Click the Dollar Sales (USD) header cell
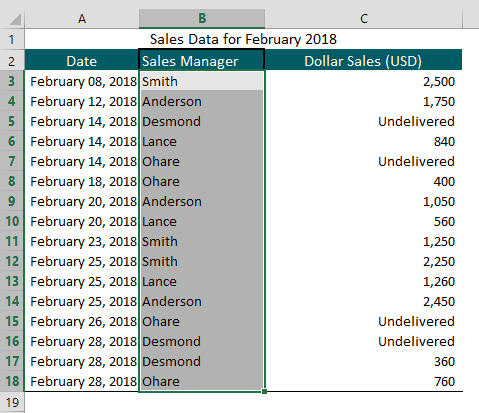The image size is (479, 413). tap(363, 60)
